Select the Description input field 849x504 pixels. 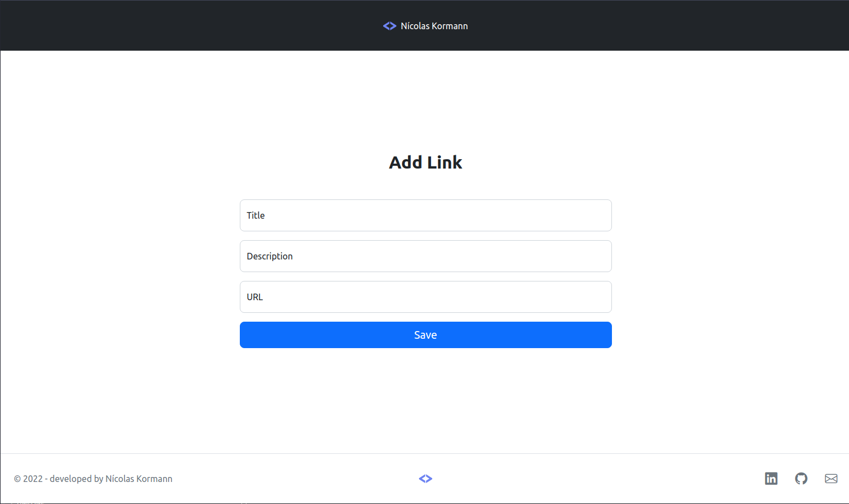point(426,256)
